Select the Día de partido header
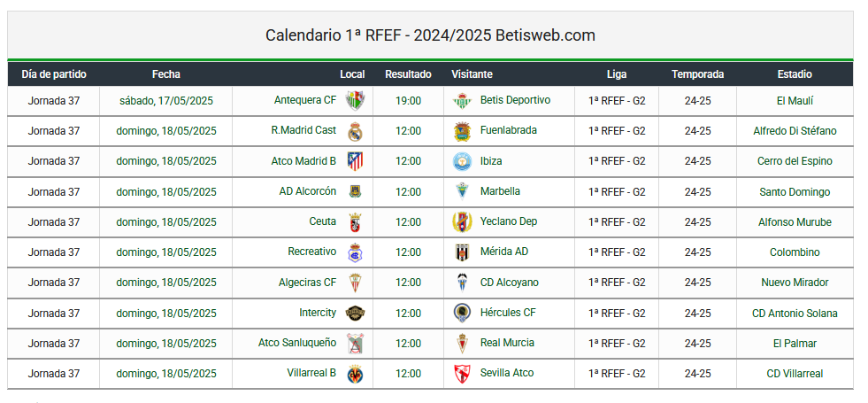The height and width of the screenshot is (403, 868). click(x=54, y=74)
